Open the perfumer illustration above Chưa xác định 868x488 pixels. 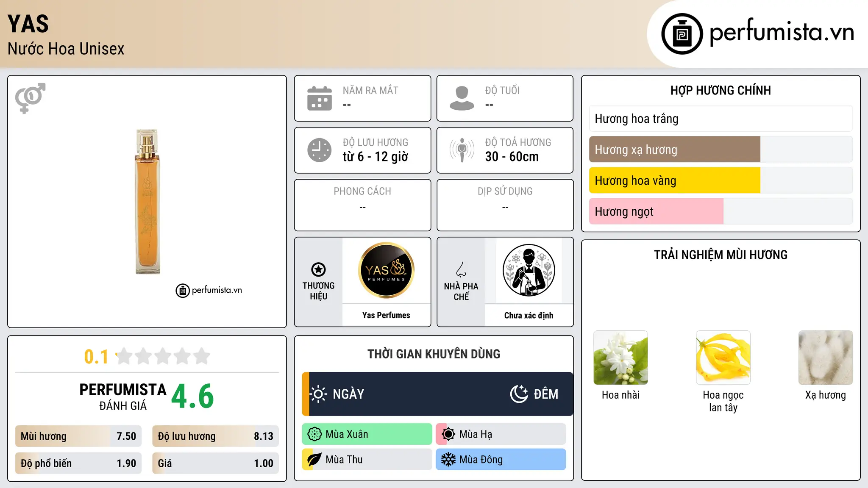tap(529, 270)
